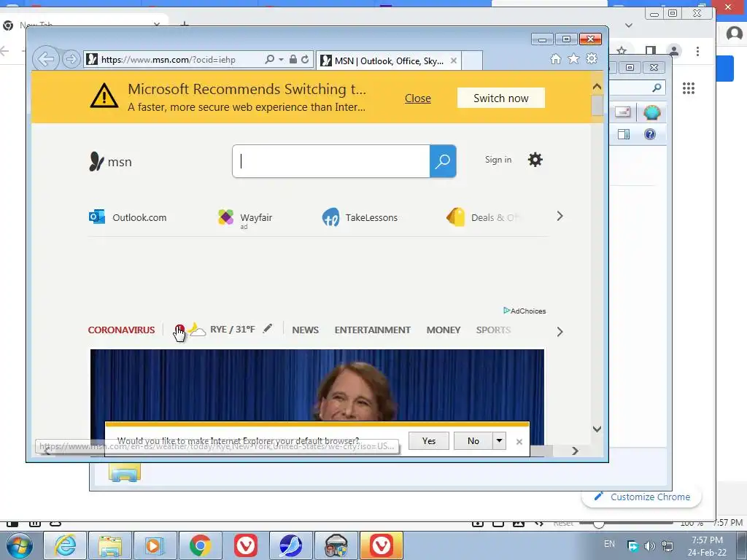
Task: Open the IE Tools gear menu
Action: coord(592,58)
